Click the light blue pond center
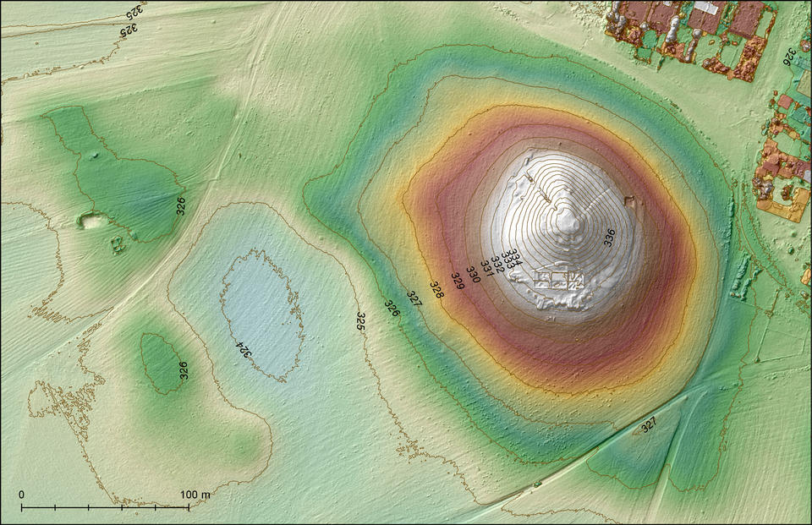 pos(261,314)
